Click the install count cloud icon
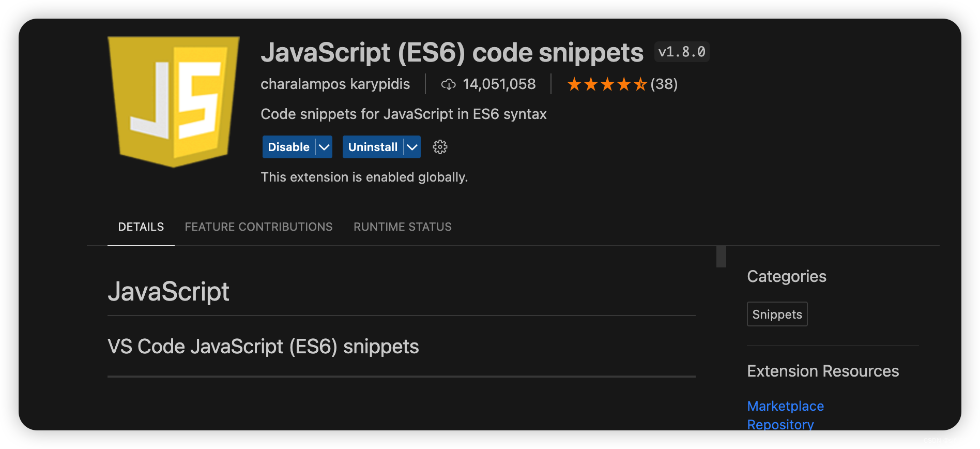Image resolution: width=980 pixels, height=449 pixels. [x=448, y=84]
